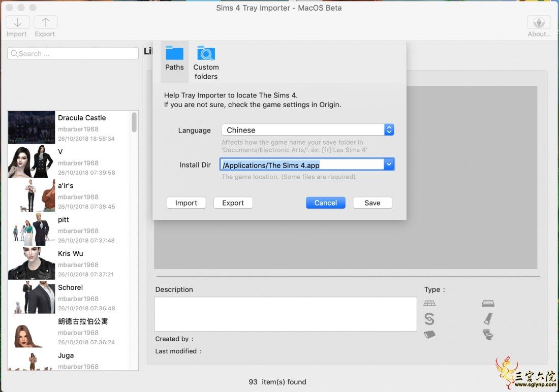
Task: Click the brick foundation type icon
Action: 488,303
